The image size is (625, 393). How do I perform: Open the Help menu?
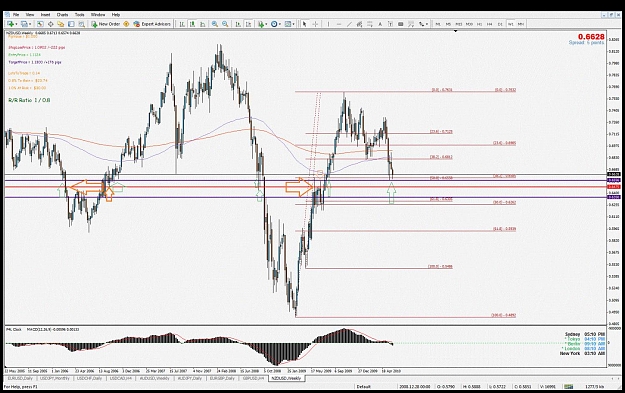click(116, 15)
